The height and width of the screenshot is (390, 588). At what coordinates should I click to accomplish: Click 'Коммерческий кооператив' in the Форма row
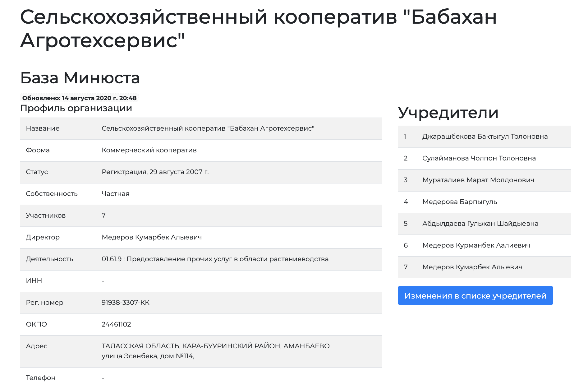click(149, 150)
